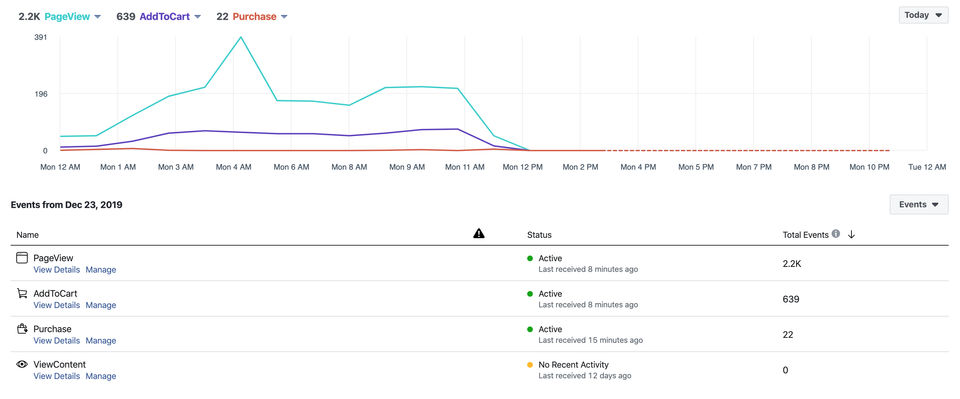Click the PageView line peak at 4 AM

[241, 37]
